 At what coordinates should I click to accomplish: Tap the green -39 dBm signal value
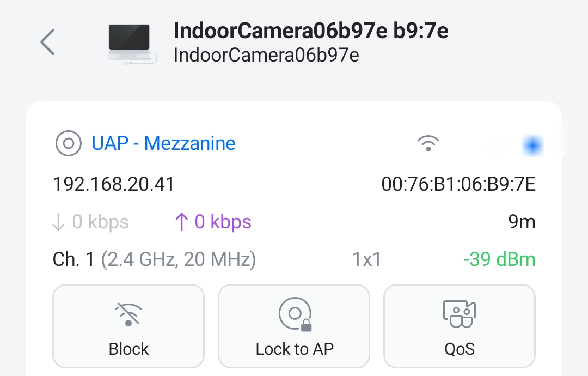pos(499,259)
